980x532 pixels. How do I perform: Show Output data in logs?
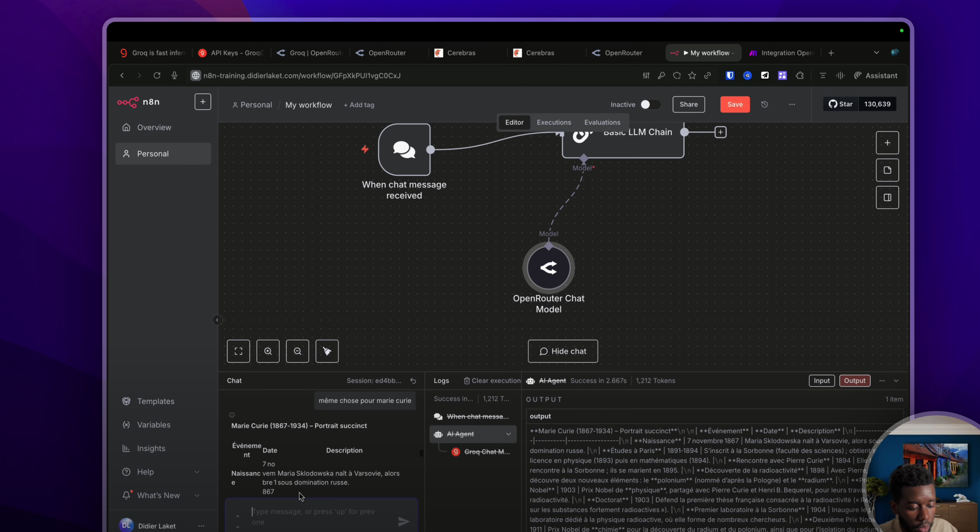pyautogui.click(x=854, y=381)
